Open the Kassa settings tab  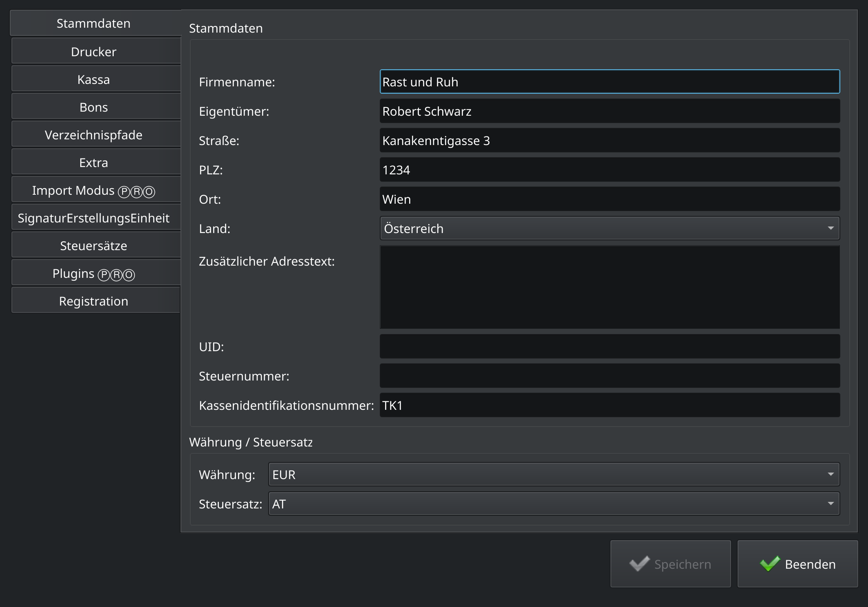click(96, 79)
